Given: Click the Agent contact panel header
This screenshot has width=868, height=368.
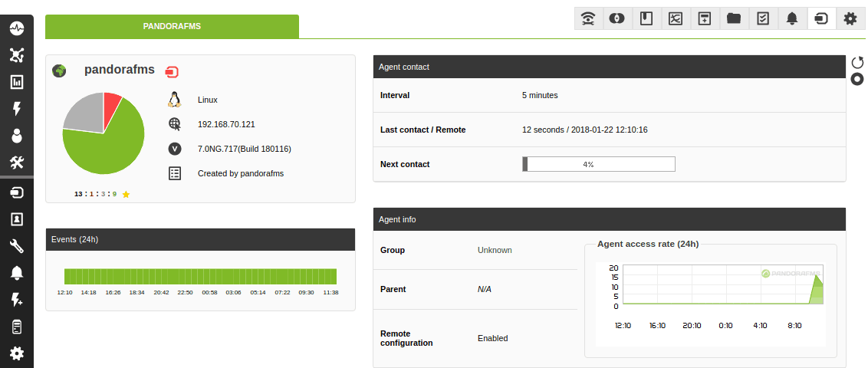Looking at the screenshot, I should point(610,67).
